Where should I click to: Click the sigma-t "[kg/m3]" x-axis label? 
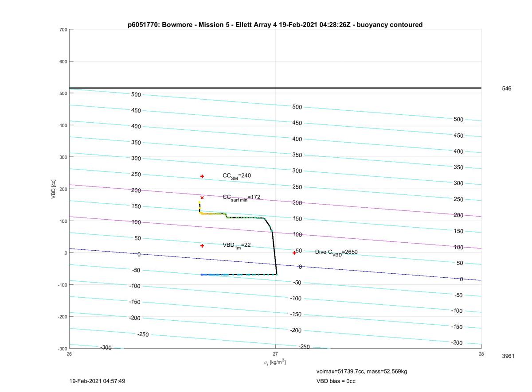(x=275, y=362)
